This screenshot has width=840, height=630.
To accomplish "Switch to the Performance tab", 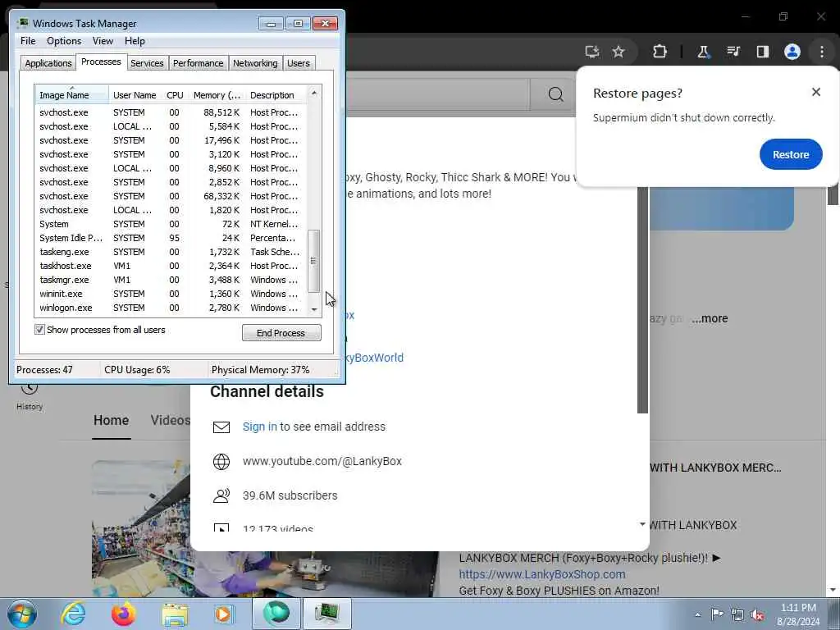I will coord(199,63).
